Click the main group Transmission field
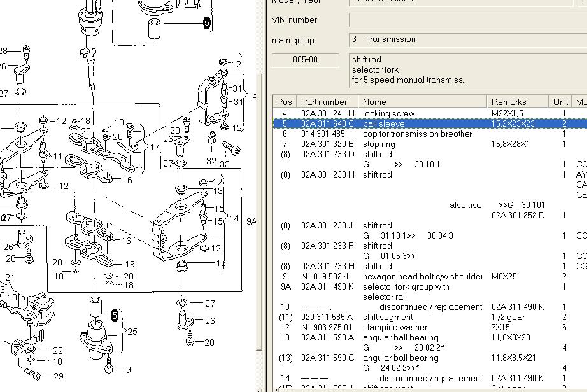The width and height of the screenshot is (587, 392). tap(467, 39)
